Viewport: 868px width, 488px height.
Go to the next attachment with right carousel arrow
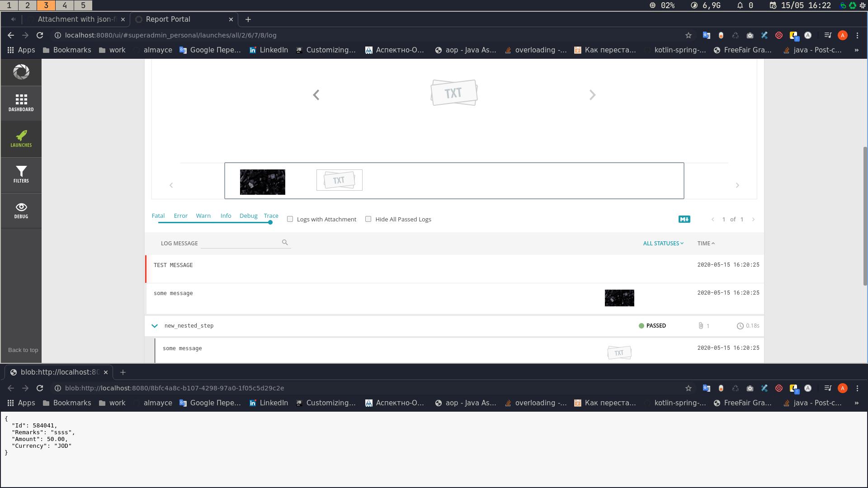pos(592,95)
